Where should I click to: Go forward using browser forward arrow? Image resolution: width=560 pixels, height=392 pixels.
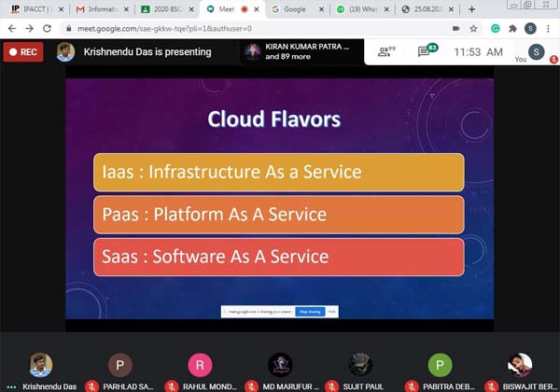pos(30,29)
